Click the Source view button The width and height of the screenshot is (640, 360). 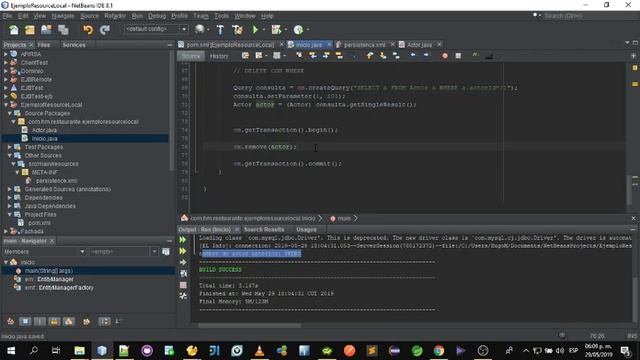(191, 56)
